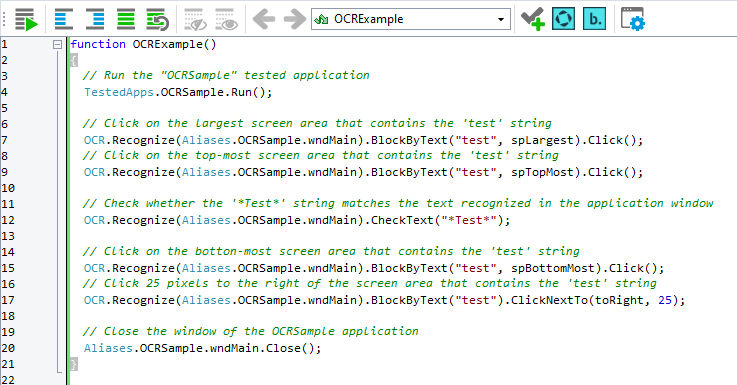Comment the selected block with the green lines icon
Screen dimensions: 737x385
(x=126, y=19)
